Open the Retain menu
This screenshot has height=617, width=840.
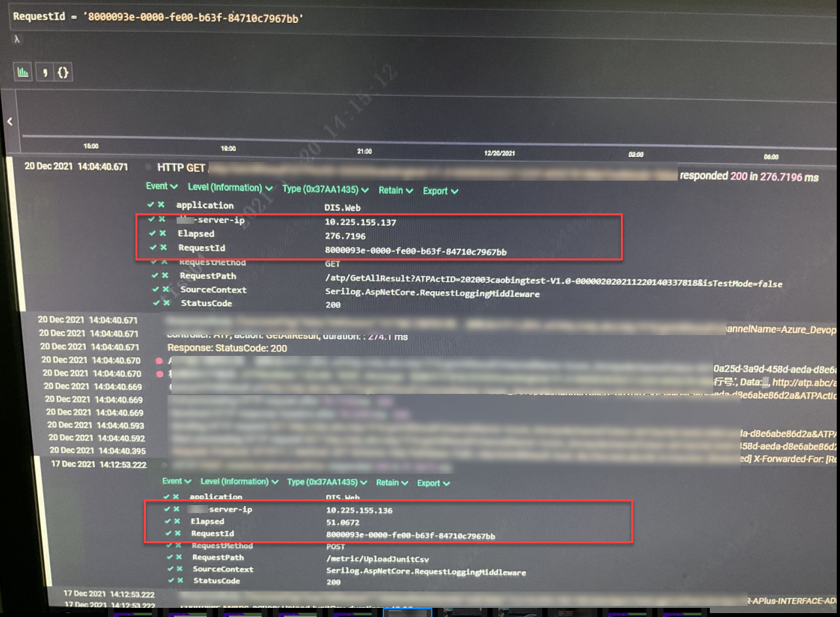[395, 190]
